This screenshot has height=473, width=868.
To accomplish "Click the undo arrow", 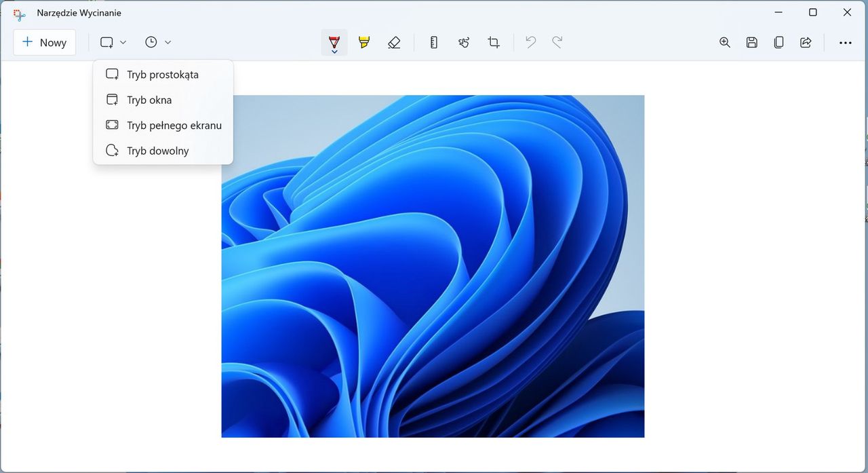I will point(531,42).
